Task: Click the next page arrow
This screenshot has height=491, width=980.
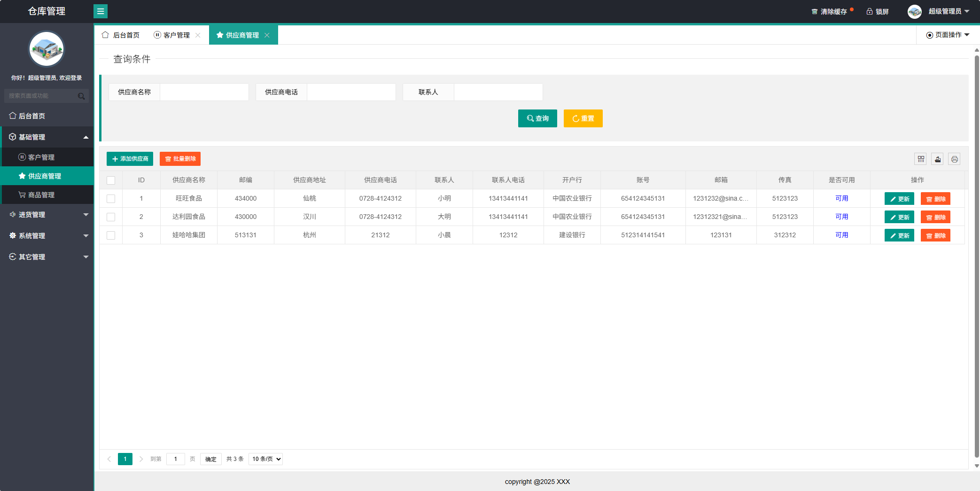Action: coord(141,459)
